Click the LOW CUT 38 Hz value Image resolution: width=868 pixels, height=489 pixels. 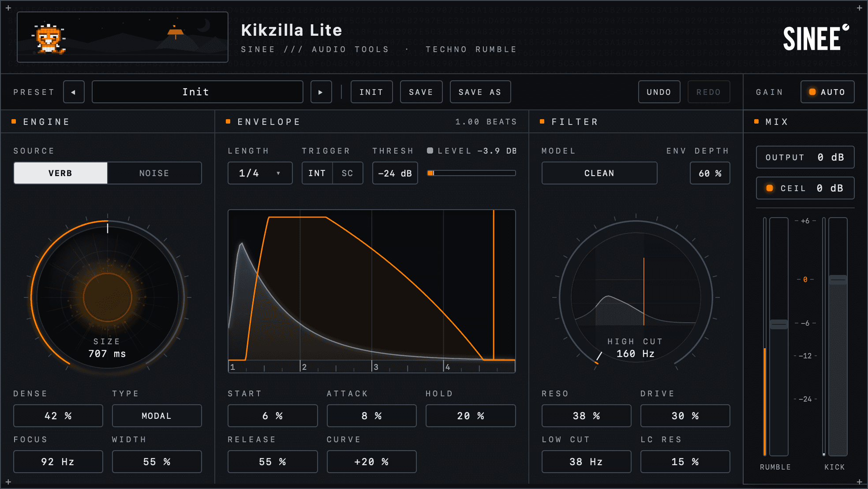(x=587, y=462)
